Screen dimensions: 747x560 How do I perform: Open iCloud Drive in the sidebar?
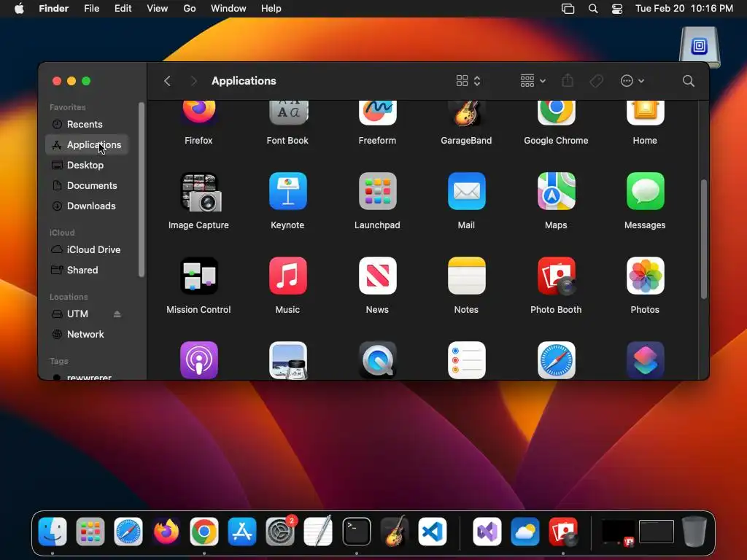click(87, 249)
